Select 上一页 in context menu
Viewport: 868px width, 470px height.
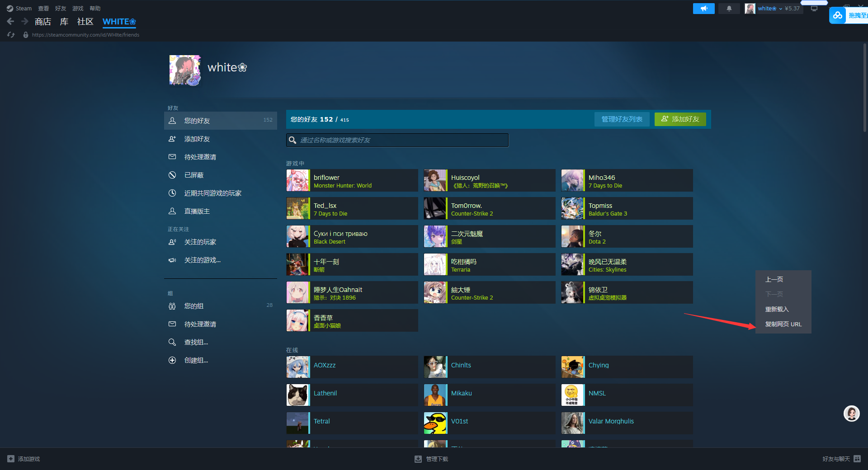tap(783, 279)
